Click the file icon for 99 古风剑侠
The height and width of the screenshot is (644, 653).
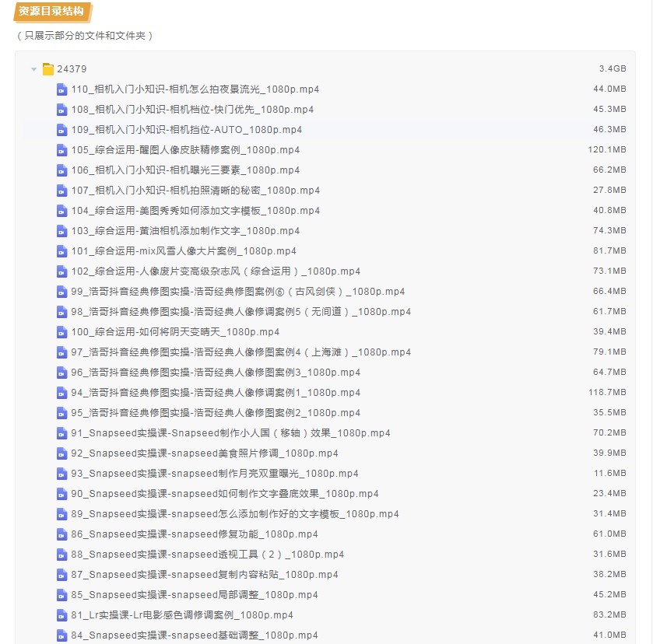[61, 292]
